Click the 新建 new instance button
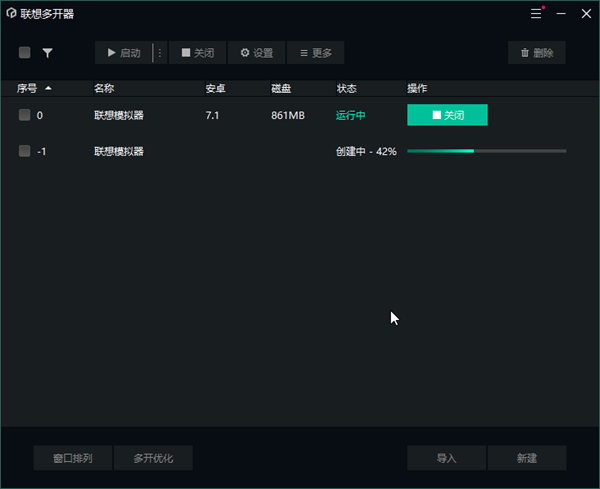This screenshot has width=600, height=489. 527,458
